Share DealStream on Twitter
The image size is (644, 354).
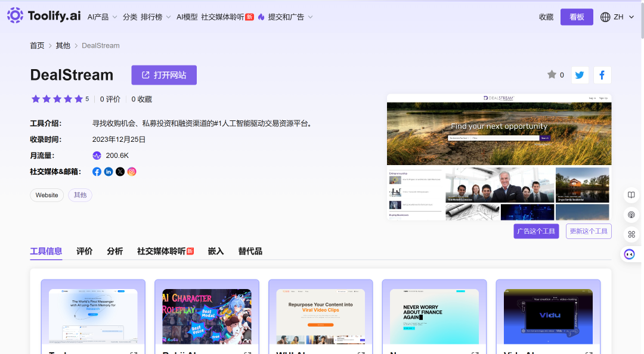pyautogui.click(x=580, y=74)
